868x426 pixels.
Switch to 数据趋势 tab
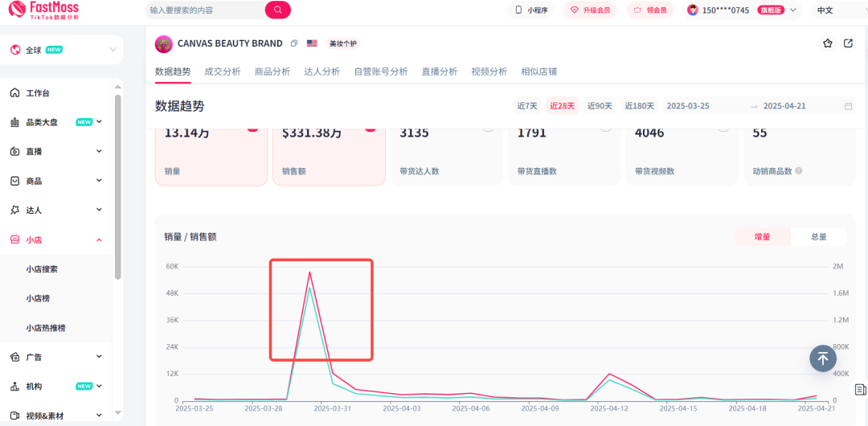click(x=173, y=72)
